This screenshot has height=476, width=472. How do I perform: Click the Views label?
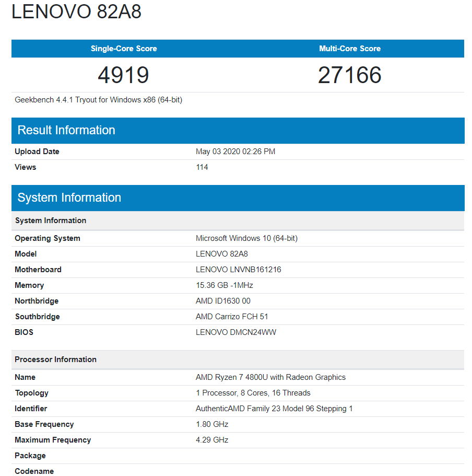click(26, 167)
